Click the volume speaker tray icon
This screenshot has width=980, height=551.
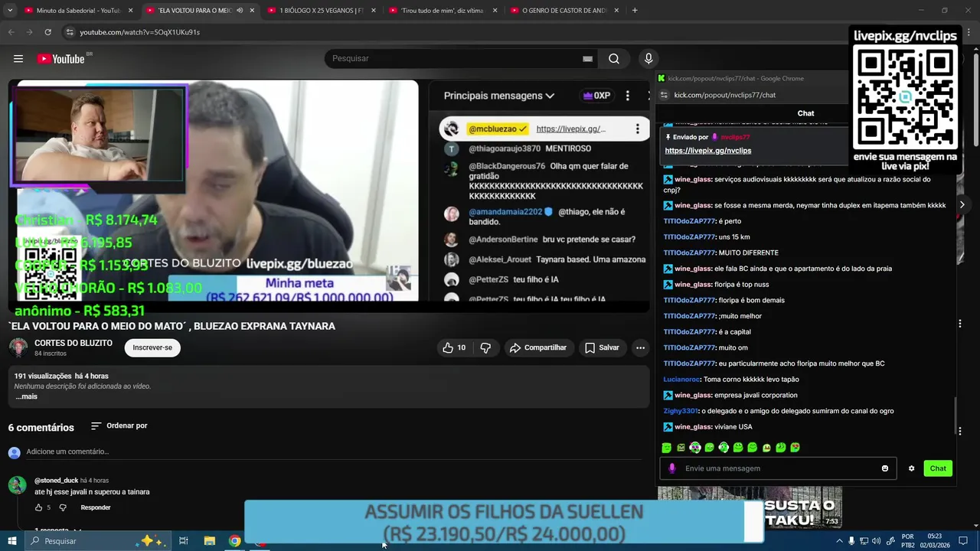pyautogui.click(x=876, y=541)
